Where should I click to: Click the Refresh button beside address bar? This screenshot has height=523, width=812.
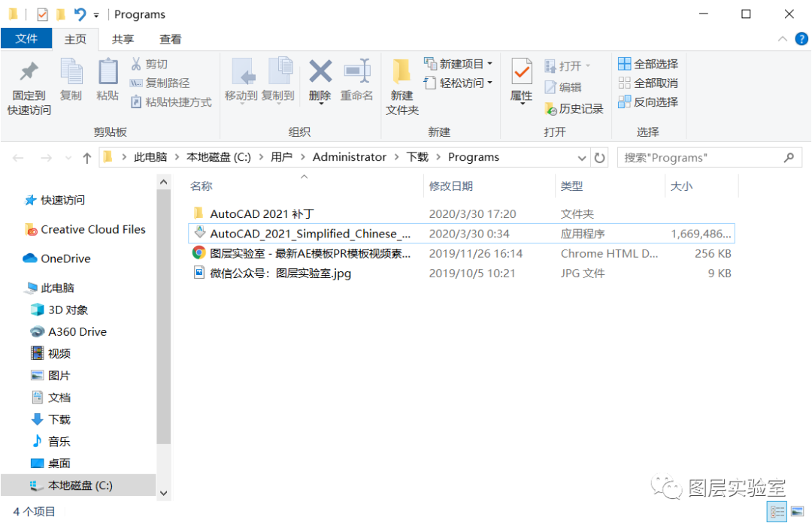pos(600,158)
